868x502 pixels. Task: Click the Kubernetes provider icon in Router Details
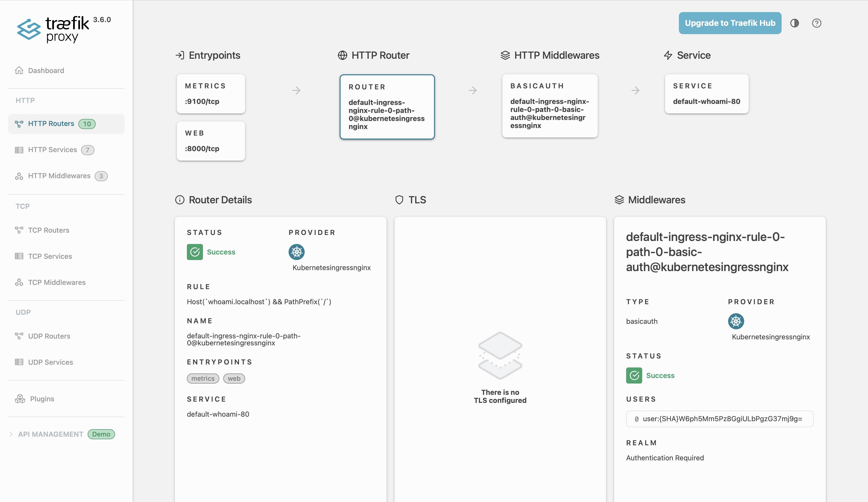296,252
